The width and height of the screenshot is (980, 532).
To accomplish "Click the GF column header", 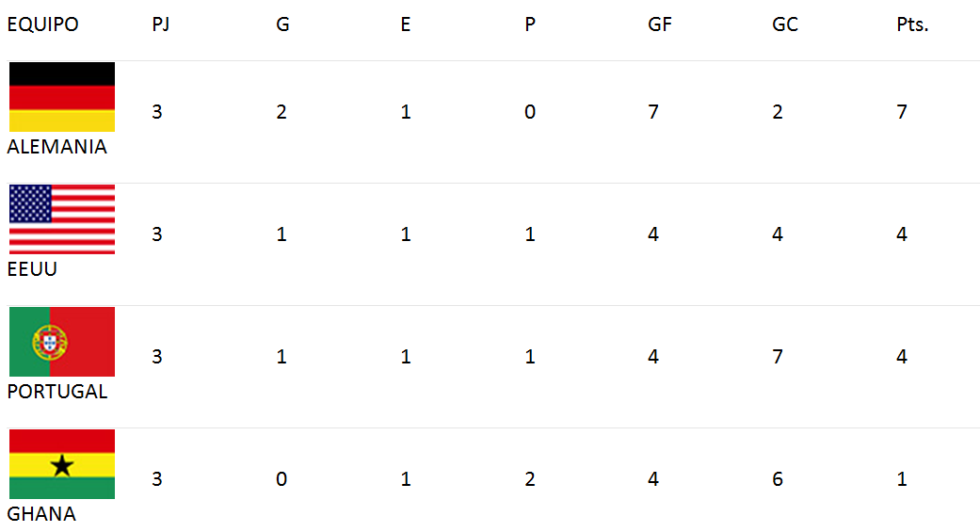I will click(659, 24).
